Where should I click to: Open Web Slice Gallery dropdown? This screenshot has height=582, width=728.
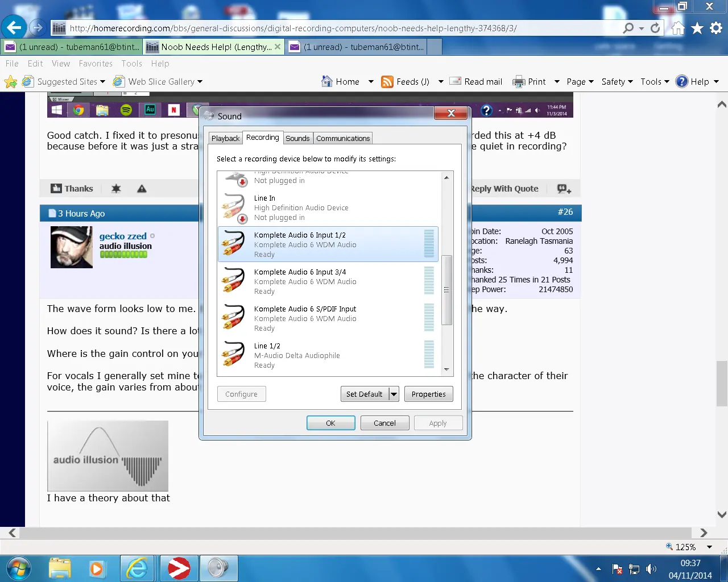click(200, 82)
